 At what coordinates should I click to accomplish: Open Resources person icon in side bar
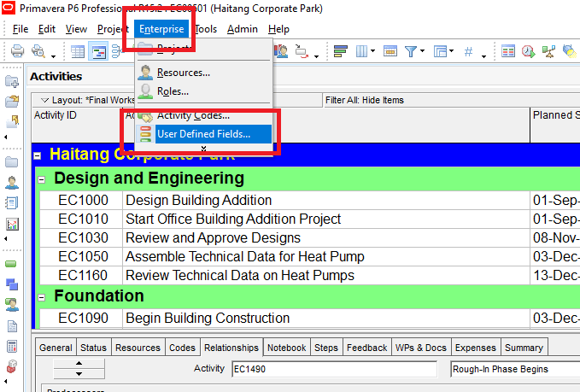point(12,182)
